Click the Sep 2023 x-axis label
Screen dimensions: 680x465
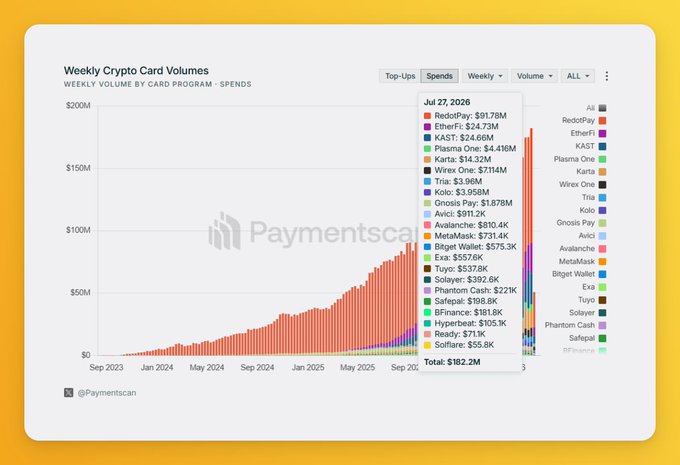pyautogui.click(x=106, y=368)
